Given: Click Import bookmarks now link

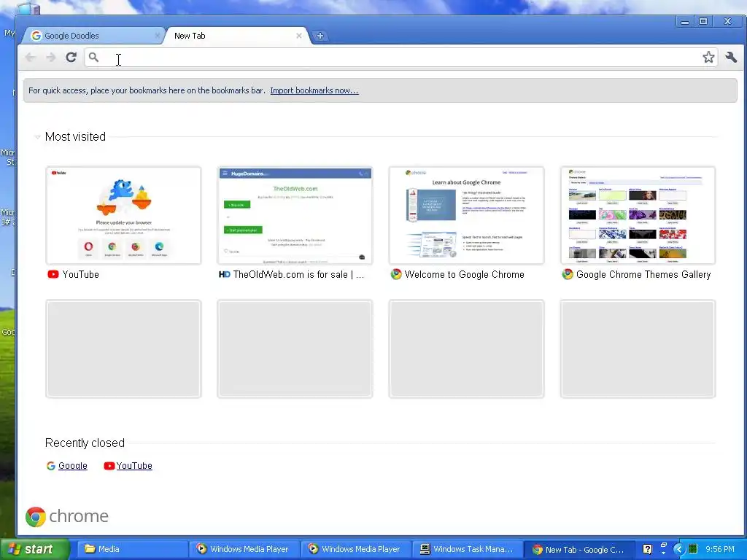Looking at the screenshot, I should tap(314, 90).
